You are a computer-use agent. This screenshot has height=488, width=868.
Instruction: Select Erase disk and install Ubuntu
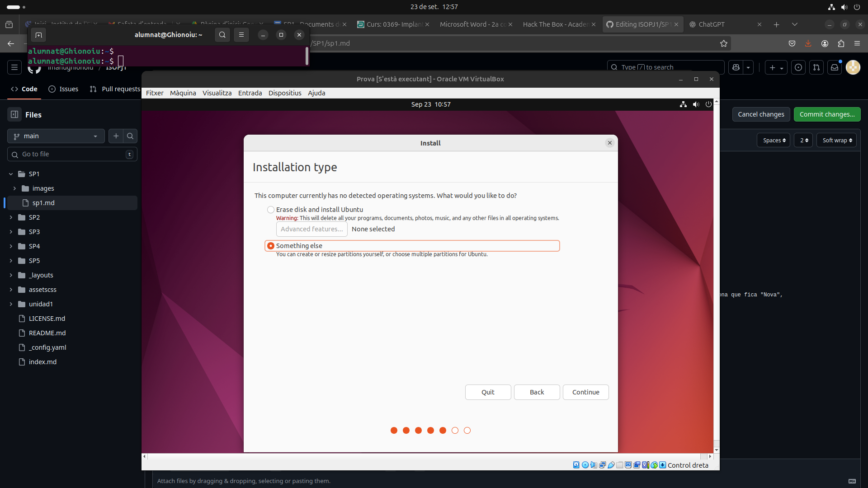click(271, 210)
